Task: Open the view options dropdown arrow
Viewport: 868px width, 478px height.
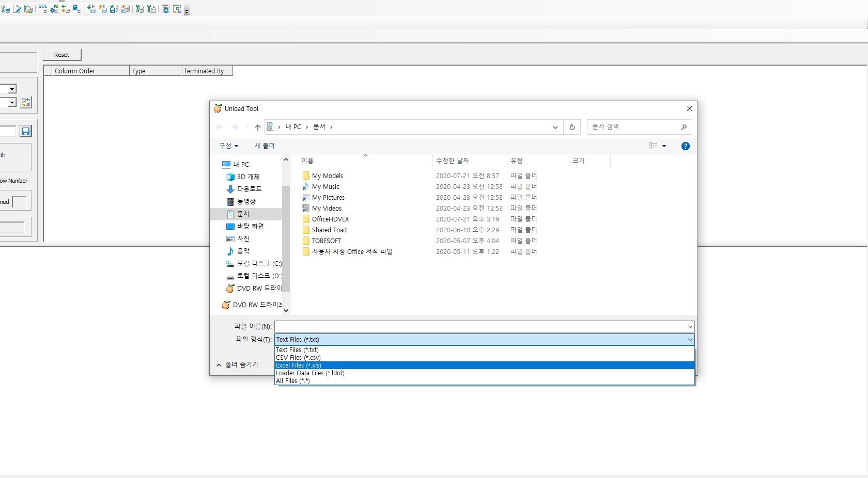Action: coord(664,146)
